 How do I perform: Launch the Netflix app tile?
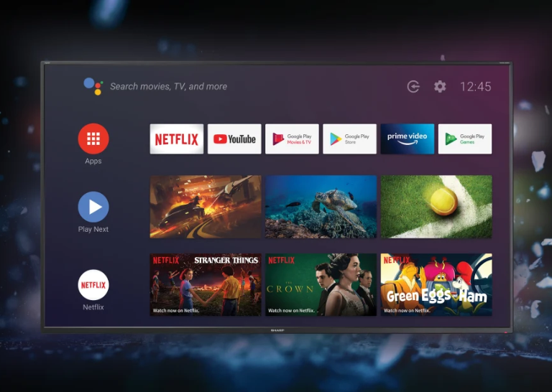(177, 139)
